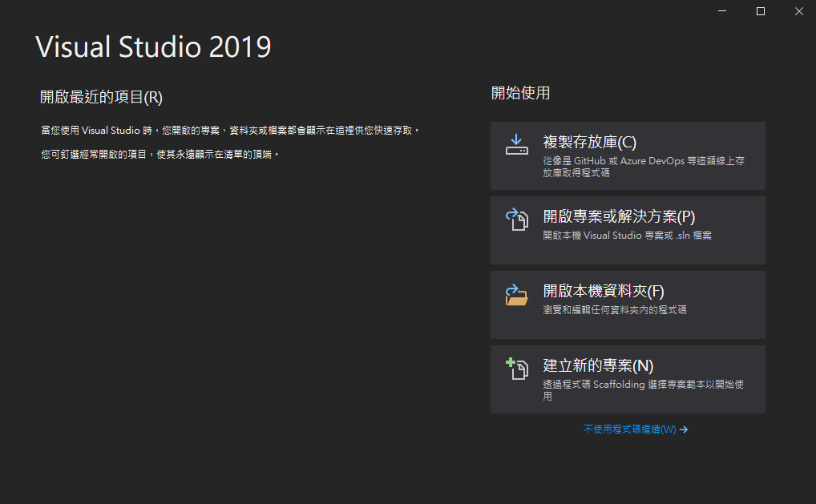Click the clone repository download icon
Viewport: 816px width, 504px height.
point(517,144)
